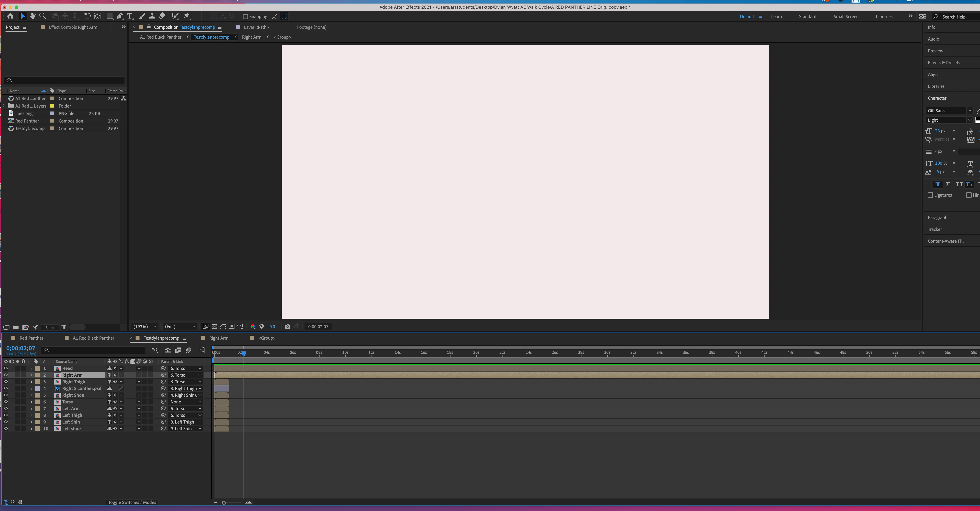This screenshot has height=511, width=980.
Task: Check the Ligatures checkbox
Action: 931,195
